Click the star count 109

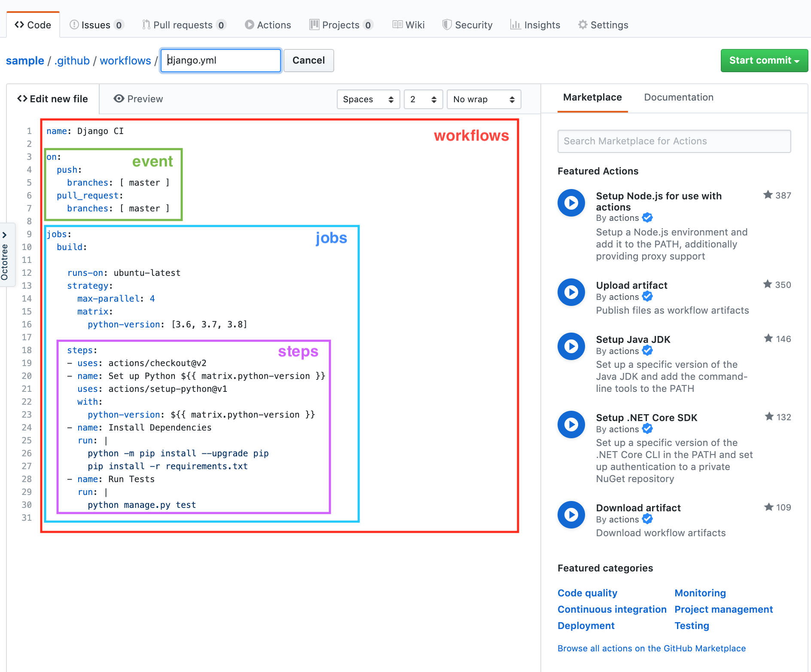point(777,507)
